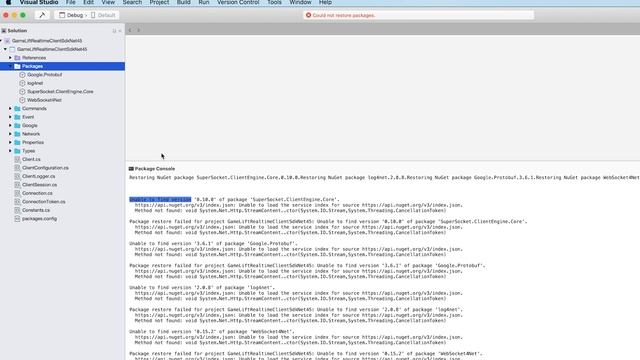Image resolution: width=640 pixels, height=360 pixels.
Task: Expand the Network folder
Action: click(10, 134)
